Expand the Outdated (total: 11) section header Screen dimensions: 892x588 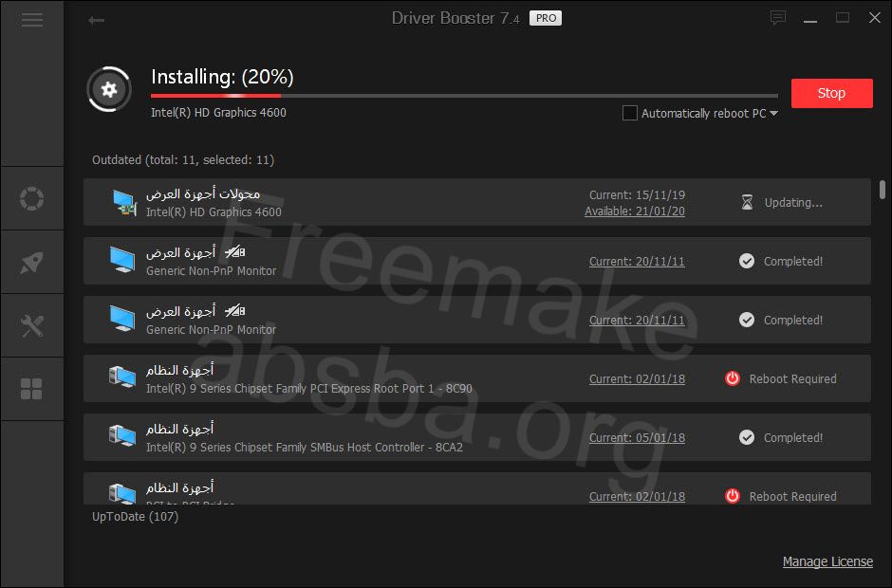[x=183, y=159]
